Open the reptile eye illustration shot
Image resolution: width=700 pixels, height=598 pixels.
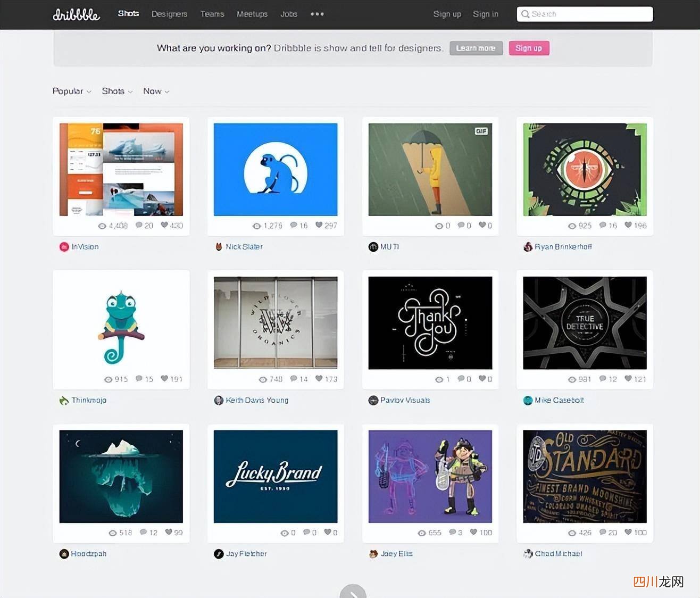point(585,170)
